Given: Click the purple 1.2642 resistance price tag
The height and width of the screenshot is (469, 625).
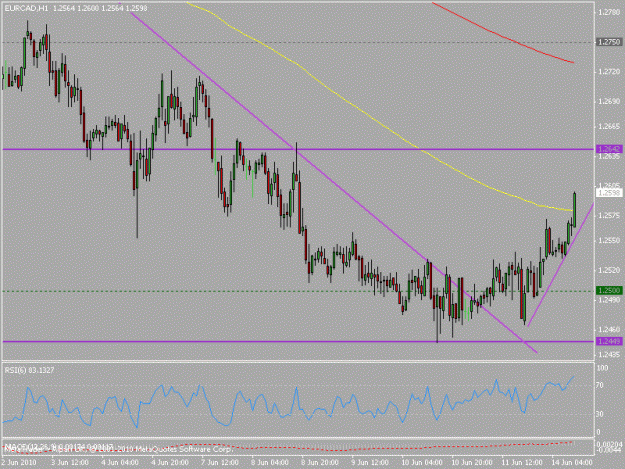Looking at the screenshot, I should [609, 149].
